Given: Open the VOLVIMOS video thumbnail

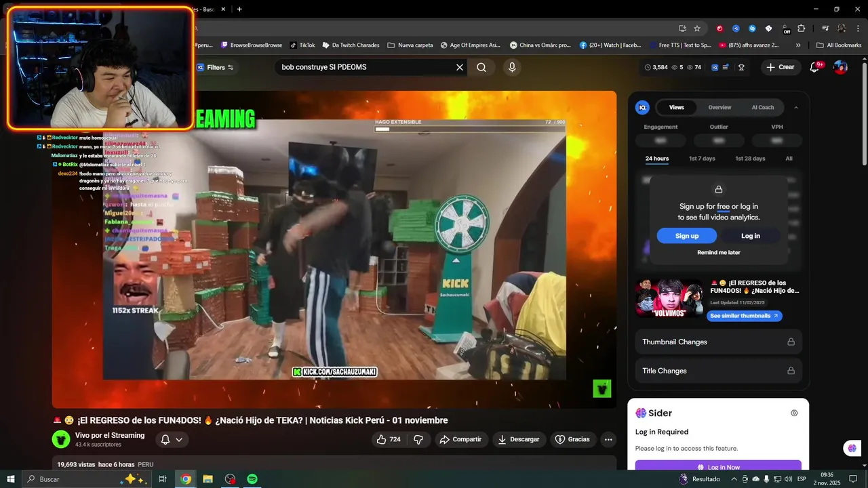Looking at the screenshot, I should (x=669, y=298).
